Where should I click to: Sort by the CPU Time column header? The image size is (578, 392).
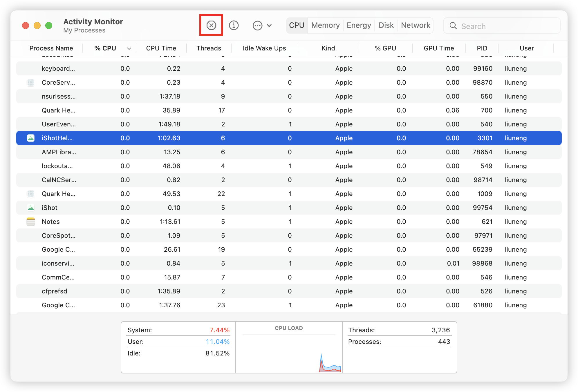161,48
